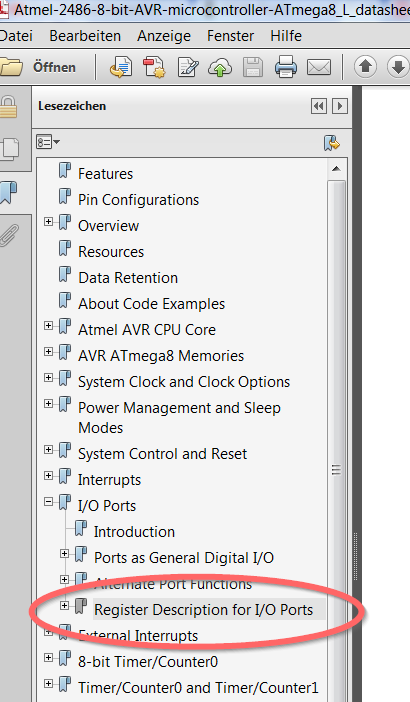Click the find current bookmark icon
The image size is (410, 702).
332,143
